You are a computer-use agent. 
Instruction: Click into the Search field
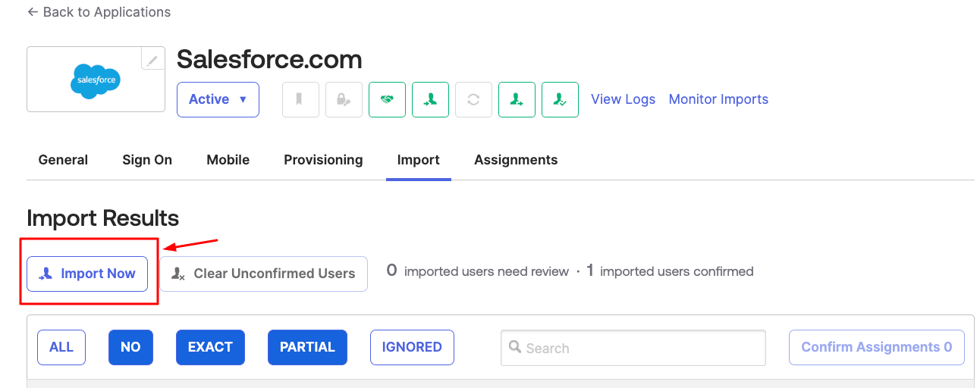[633, 348]
